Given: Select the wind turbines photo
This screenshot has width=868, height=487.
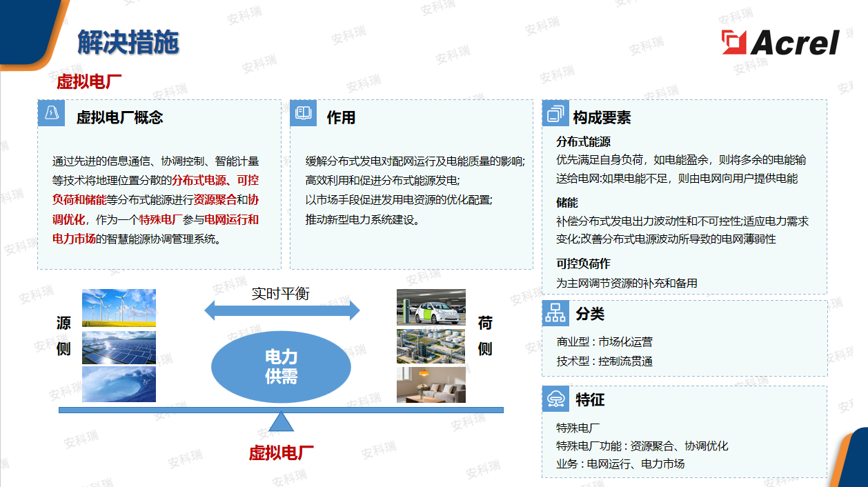Looking at the screenshot, I should click(x=119, y=308).
